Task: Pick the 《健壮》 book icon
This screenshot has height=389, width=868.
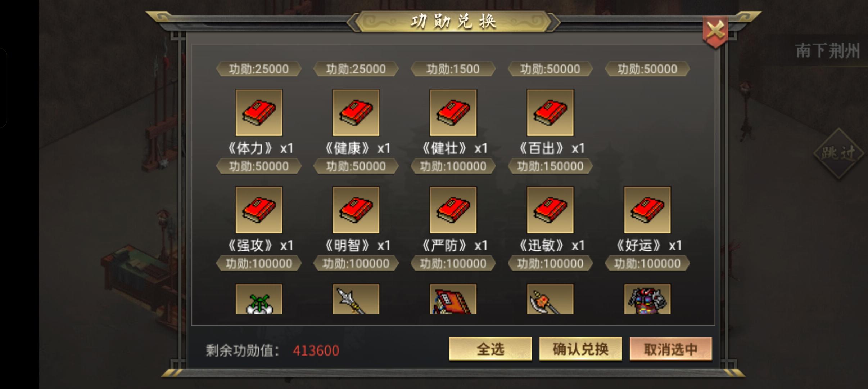Action: tap(453, 113)
